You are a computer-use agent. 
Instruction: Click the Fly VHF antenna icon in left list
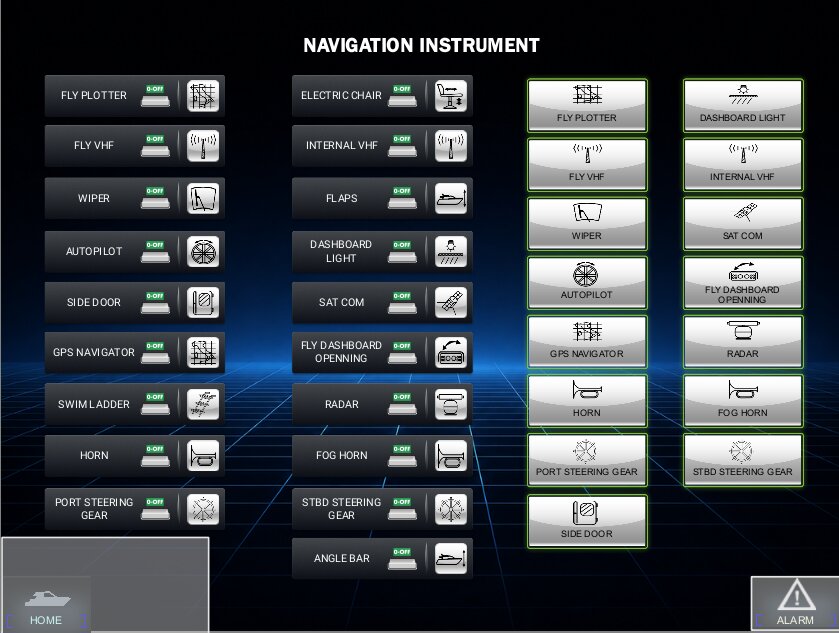tap(203, 146)
